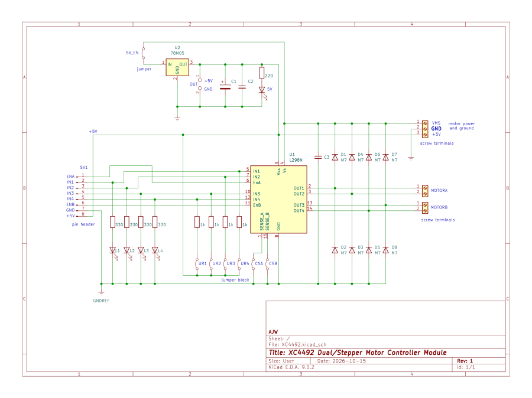Select the 1k resistor above jumper UR4

pyautogui.click(x=239, y=222)
